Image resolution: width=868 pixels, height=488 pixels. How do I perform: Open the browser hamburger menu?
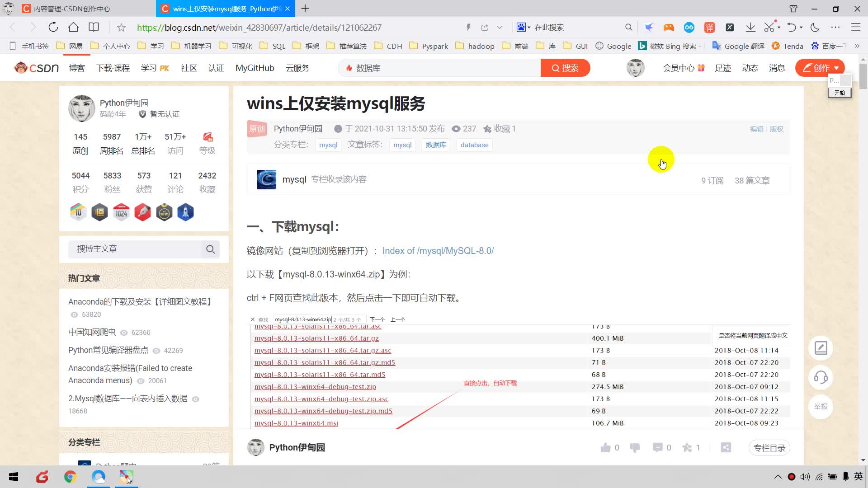pos(855,27)
